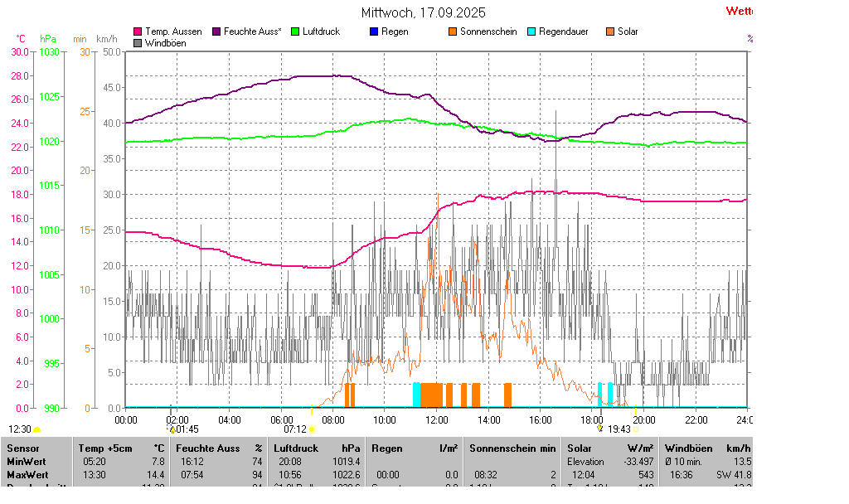
Task: Click the red Wetter link at top right
Action: coord(739,11)
